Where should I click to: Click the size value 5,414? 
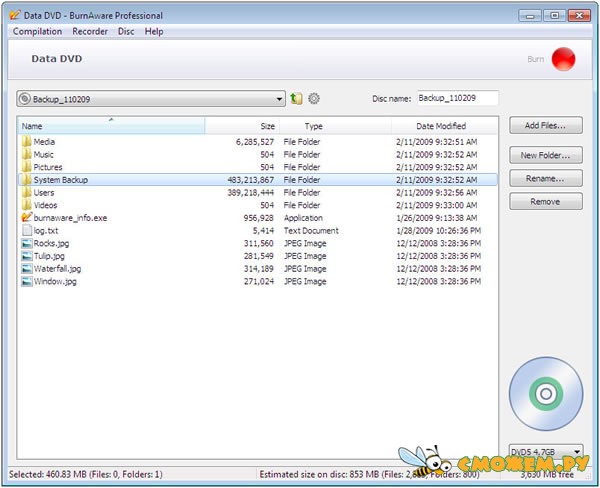[263, 231]
